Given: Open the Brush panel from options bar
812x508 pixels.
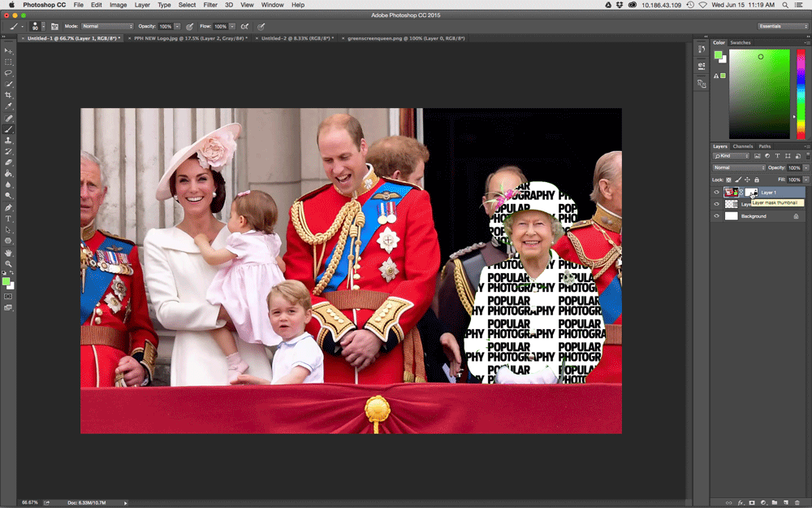Looking at the screenshot, I should (54, 27).
